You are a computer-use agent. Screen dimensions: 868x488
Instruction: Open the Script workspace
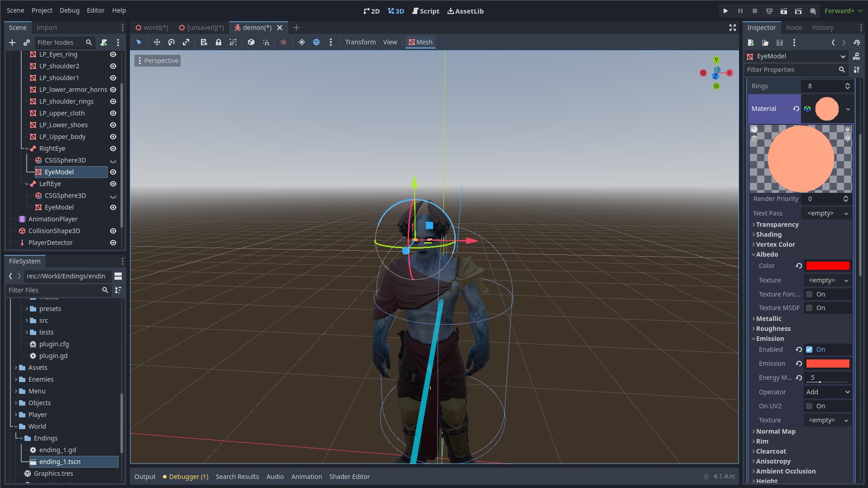pos(426,11)
